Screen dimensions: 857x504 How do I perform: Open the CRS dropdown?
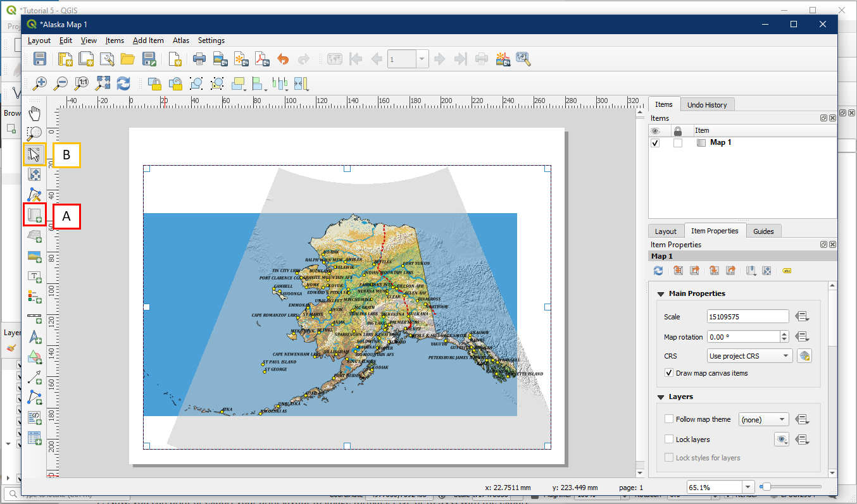tap(749, 356)
